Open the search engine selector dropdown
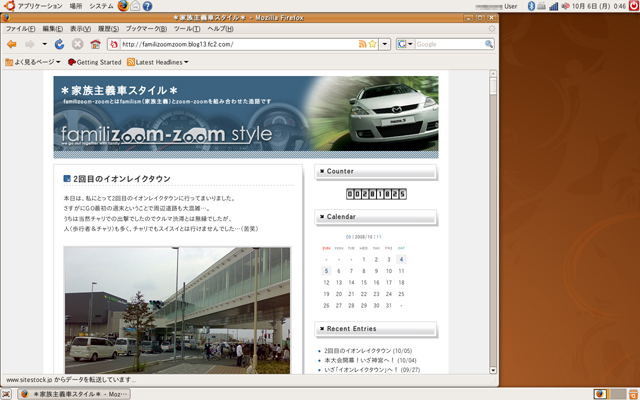This screenshot has width=640, height=400. tap(411, 44)
